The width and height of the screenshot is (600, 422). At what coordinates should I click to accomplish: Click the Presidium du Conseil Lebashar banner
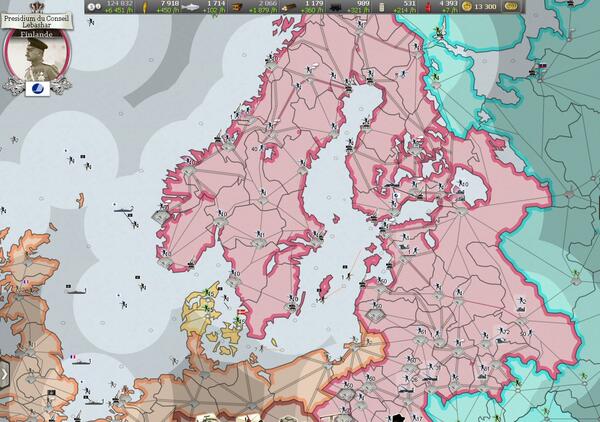(x=37, y=21)
